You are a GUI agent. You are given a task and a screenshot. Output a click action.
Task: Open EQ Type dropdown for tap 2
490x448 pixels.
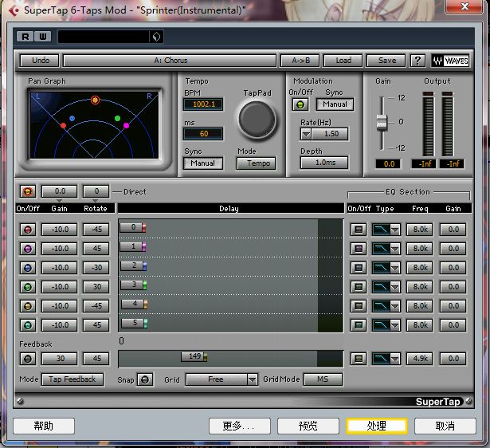click(394, 268)
